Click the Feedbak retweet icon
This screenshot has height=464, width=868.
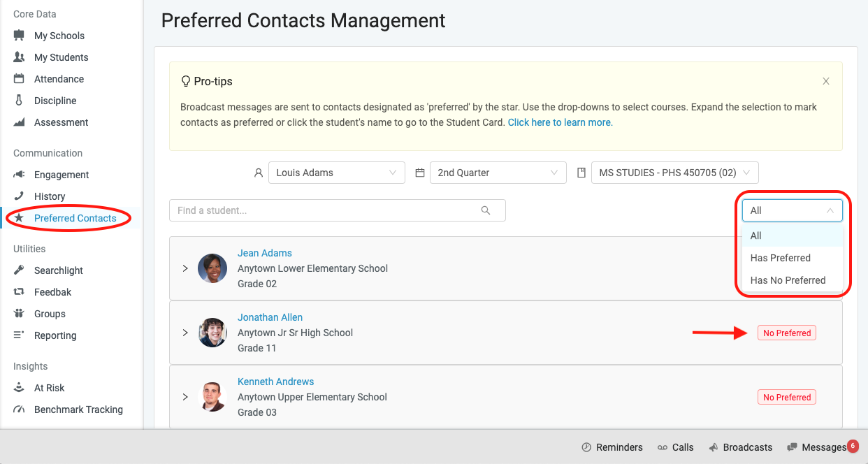coord(19,292)
